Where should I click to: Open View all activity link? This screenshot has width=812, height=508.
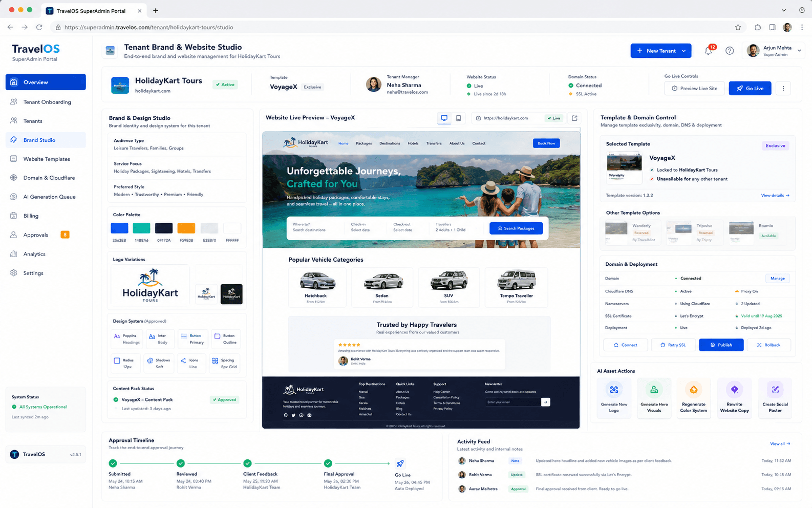(780, 443)
